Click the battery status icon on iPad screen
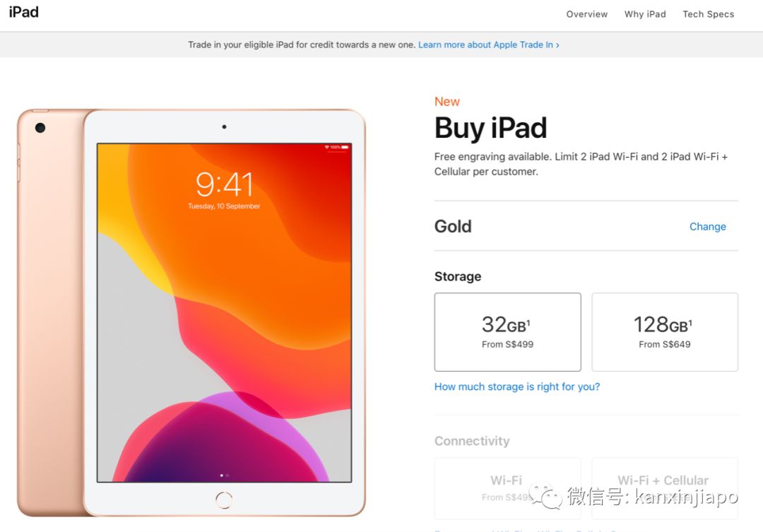The image size is (763, 532). pos(345,147)
